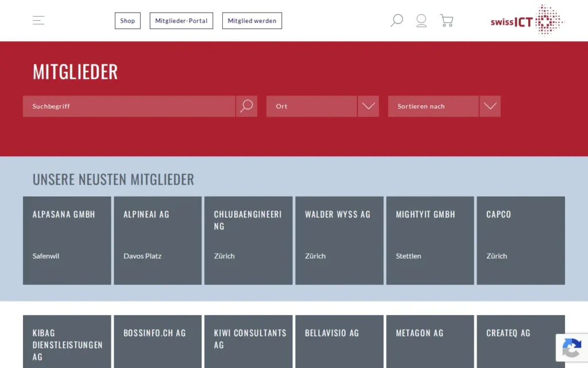Click the Unsere neusten Mitglieder heading
Image resolution: width=588 pixels, height=368 pixels.
[x=113, y=179]
